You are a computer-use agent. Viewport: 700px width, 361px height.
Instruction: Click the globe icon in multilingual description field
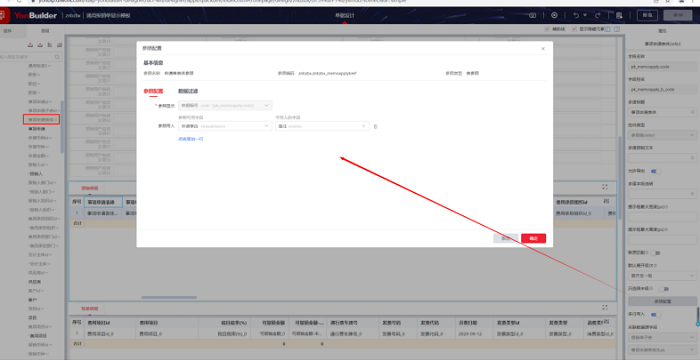692,194
